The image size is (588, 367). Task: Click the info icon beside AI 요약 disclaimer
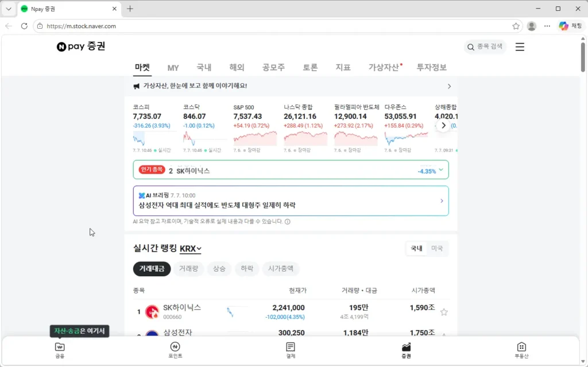[x=288, y=221]
